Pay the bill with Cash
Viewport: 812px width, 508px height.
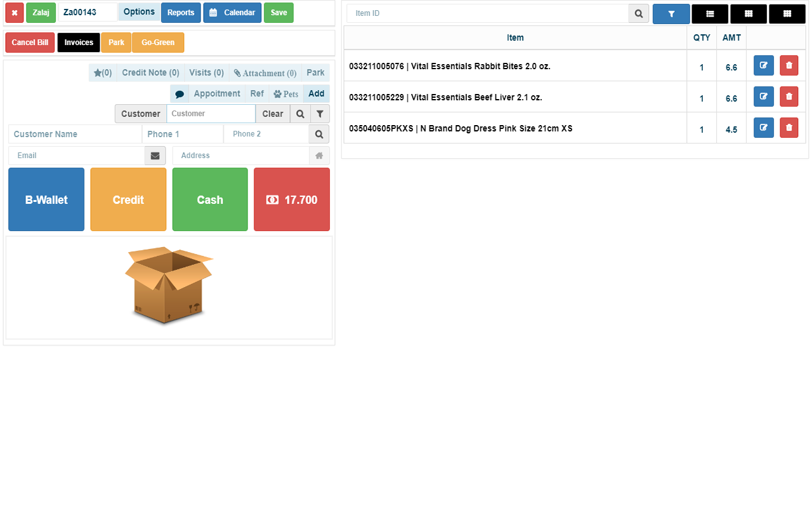pyautogui.click(x=209, y=199)
